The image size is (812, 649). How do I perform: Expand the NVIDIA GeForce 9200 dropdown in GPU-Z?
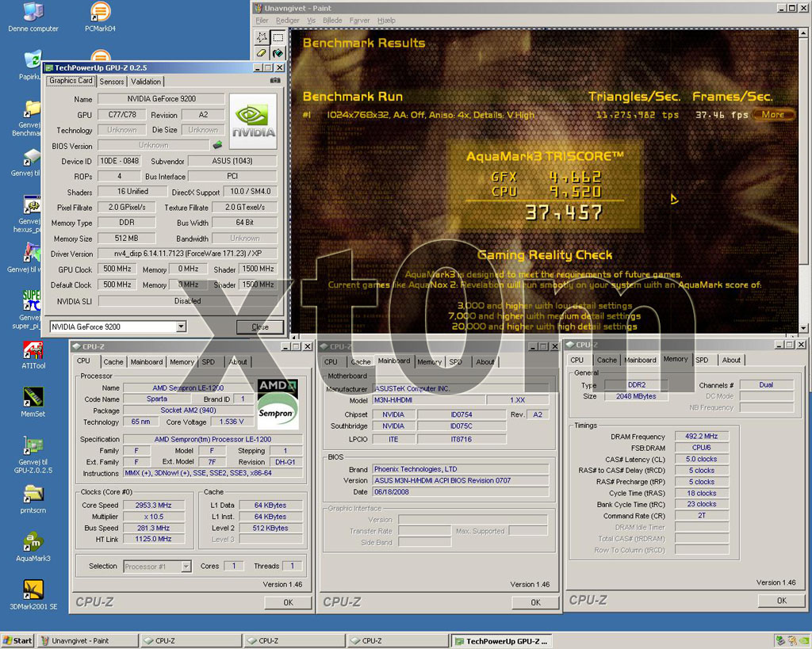pyautogui.click(x=181, y=326)
